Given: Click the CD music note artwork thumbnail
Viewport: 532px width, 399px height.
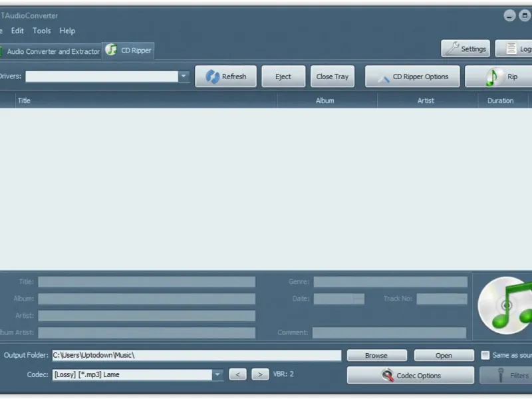Looking at the screenshot, I should click(505, 305).
